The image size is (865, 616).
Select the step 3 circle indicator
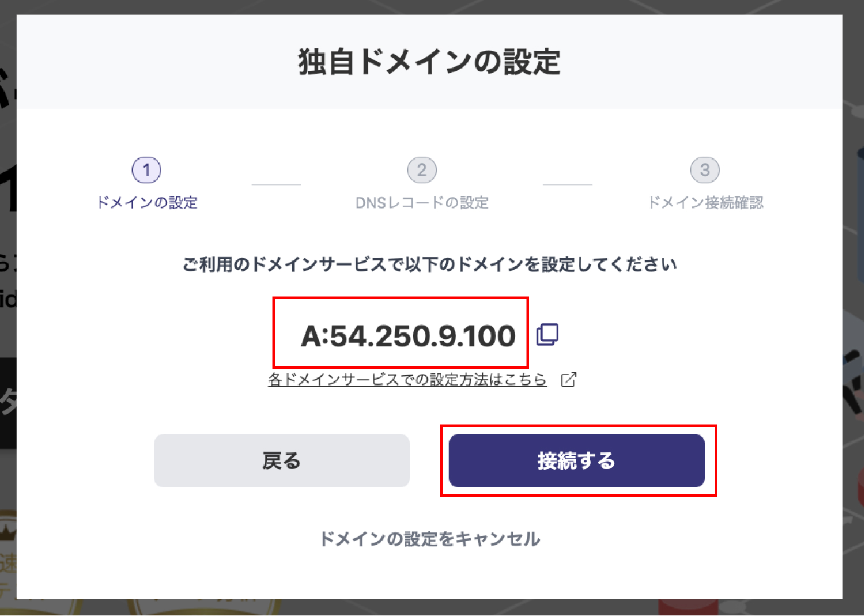coord(704,170)
